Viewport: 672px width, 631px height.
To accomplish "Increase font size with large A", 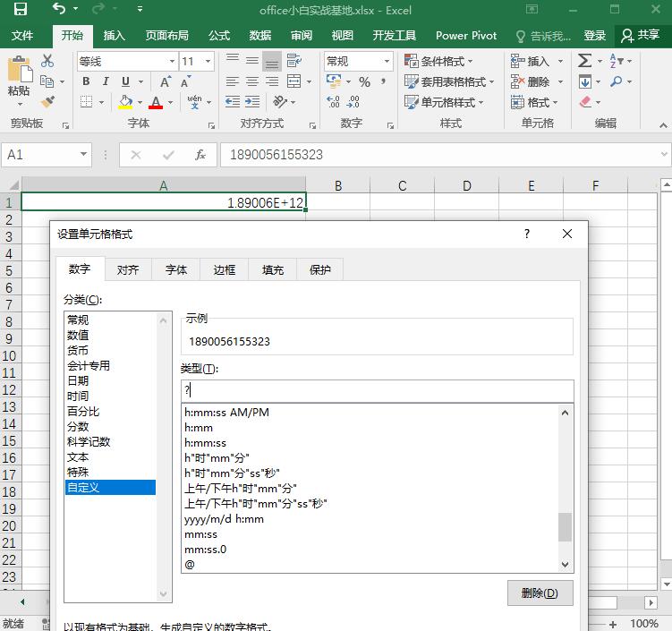I will click(165, 81).
